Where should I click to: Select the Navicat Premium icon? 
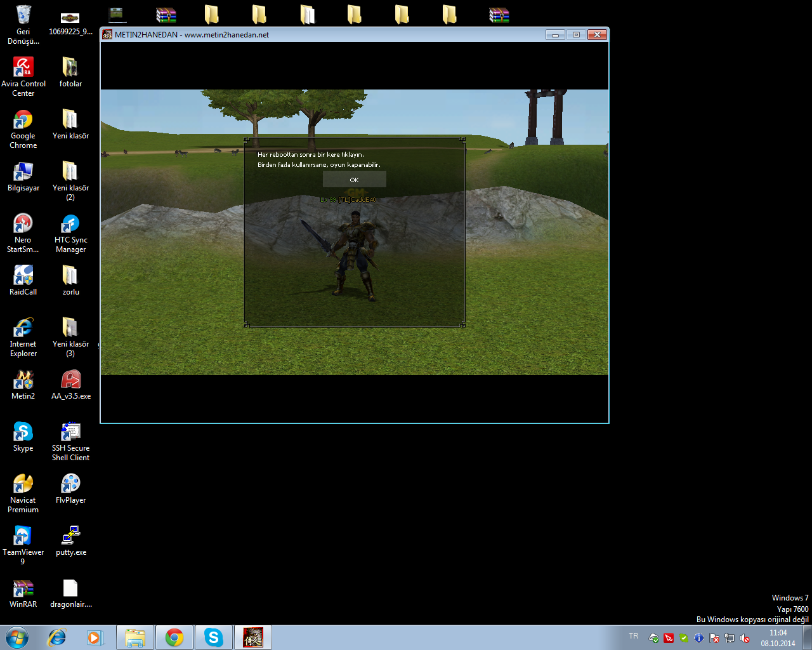[23, 493]
